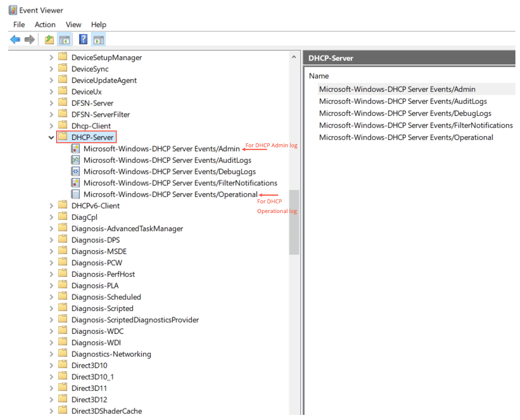Expand the DHCPv6-Client folder node
This screenshot has width=520, height=420.
click(x=51, y=206)
